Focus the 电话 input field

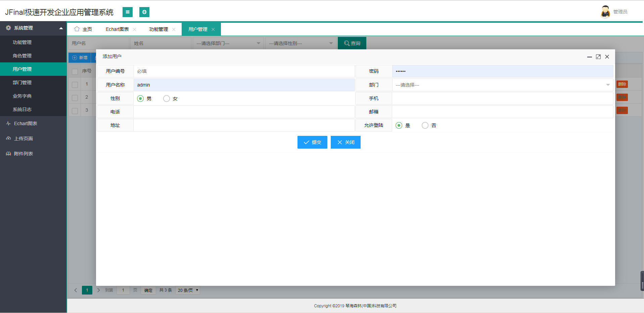[244, 112]
